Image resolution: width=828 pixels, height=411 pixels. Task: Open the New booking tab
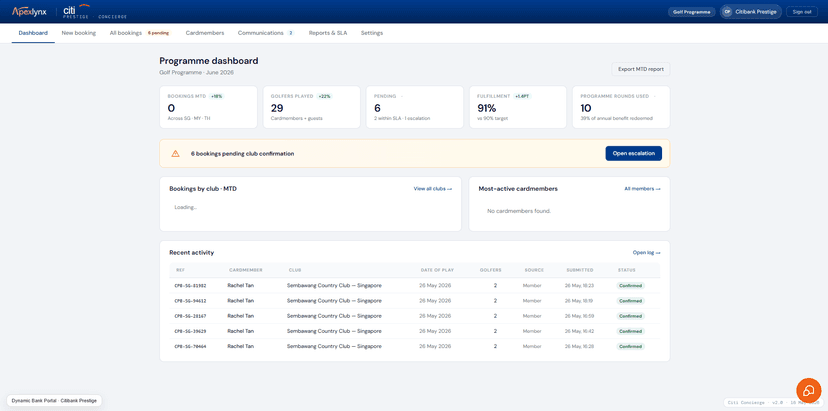pos(79,33)
